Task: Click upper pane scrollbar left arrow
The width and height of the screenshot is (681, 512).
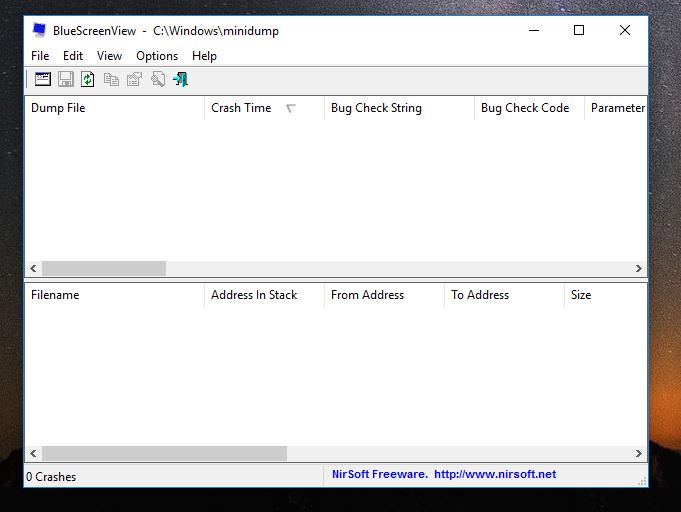Action: tap(33, 268)
